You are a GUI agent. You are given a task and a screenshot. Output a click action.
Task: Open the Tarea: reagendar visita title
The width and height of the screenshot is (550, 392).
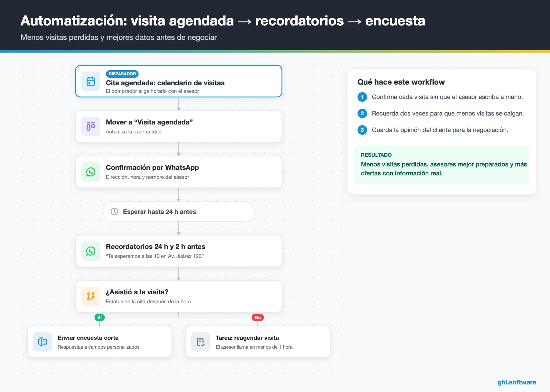[247, 338]
